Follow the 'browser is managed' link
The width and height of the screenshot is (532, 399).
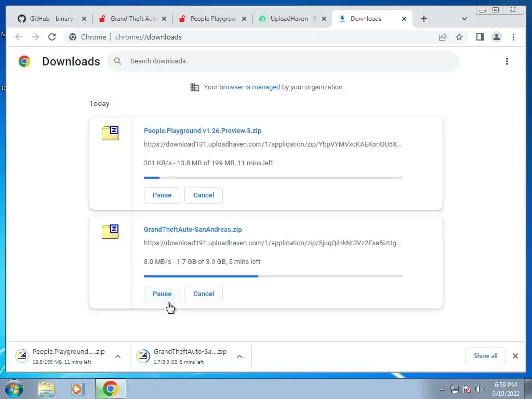[x=249, y=87]
